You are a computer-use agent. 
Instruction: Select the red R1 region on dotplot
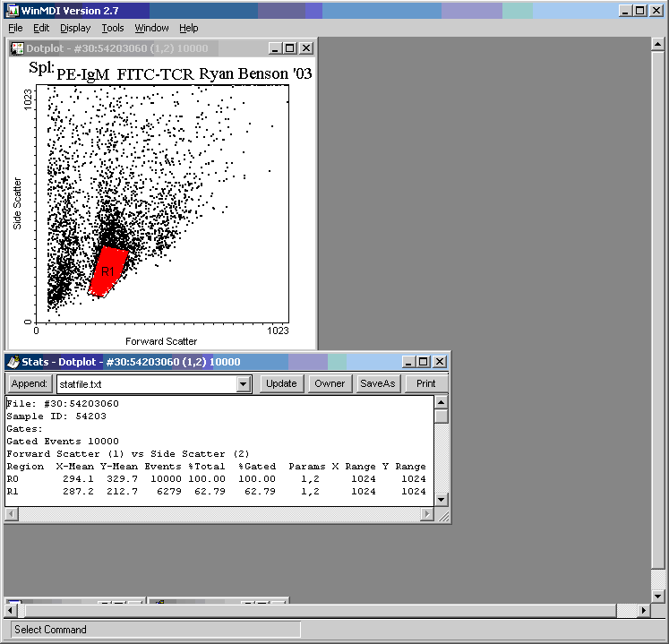pyautogui.click(x=108, y=270)
